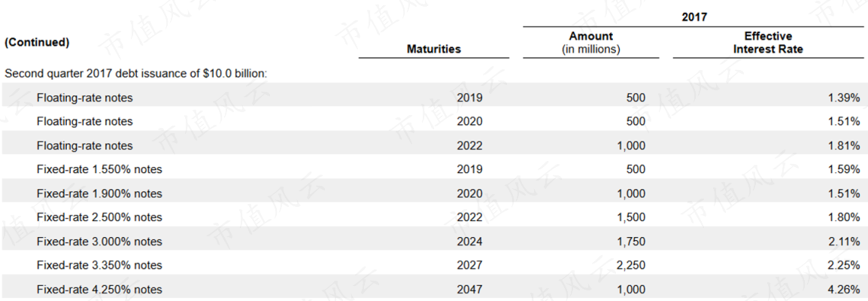This screenshot has height=301, width=868.
Task: Click the 2,250 amount cell
Action: pos(630,265)
